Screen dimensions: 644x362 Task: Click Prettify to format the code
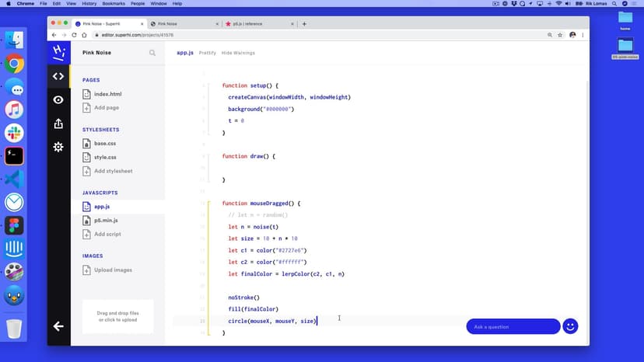208,53
